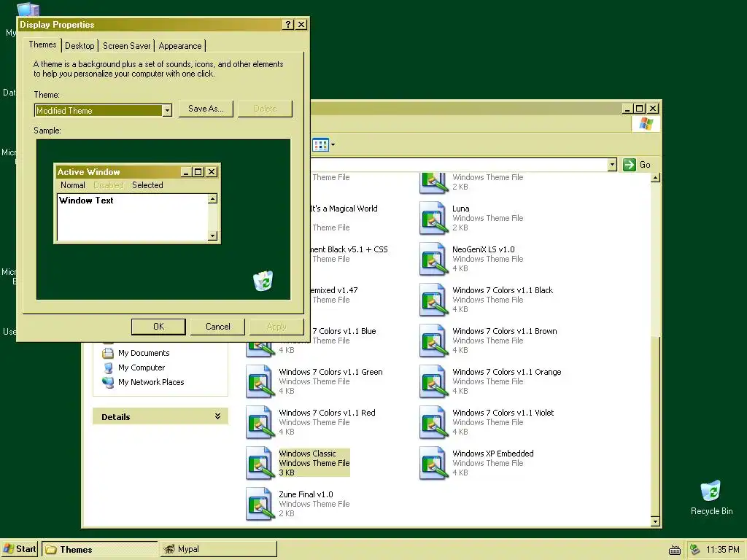Click the scroll down arrow in Themes window
747x560 pixels.
point(656,522)
